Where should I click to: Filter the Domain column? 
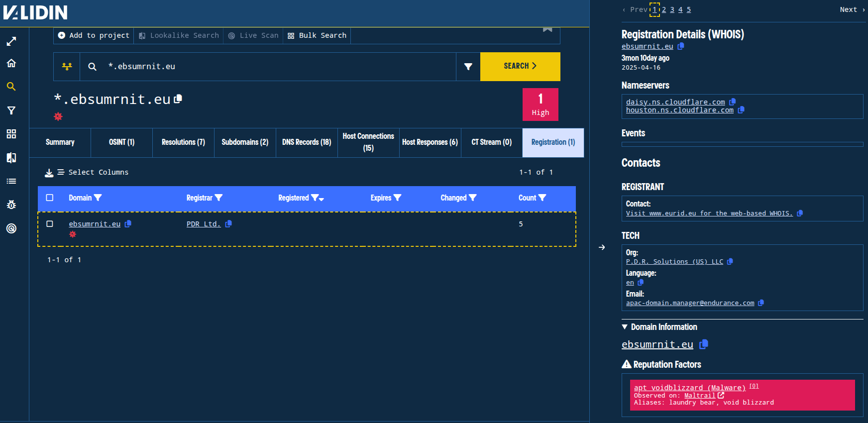coord(98,198)
